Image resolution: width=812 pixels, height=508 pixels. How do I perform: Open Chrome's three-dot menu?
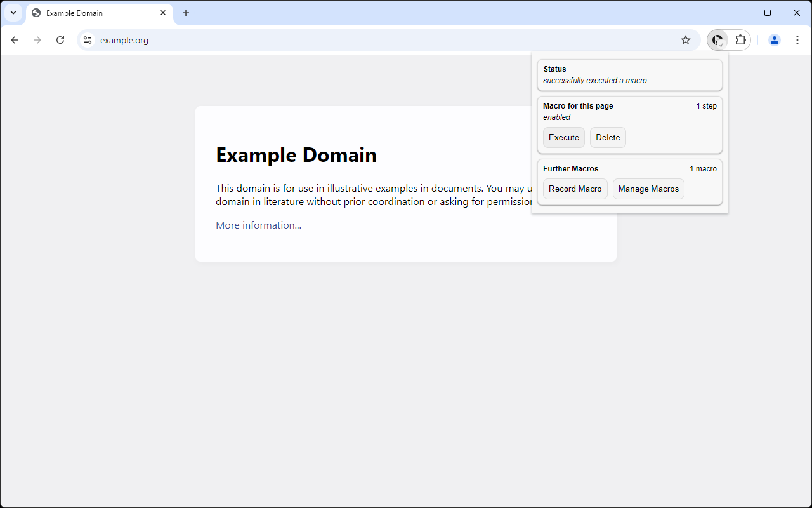(x=797, y=39)
